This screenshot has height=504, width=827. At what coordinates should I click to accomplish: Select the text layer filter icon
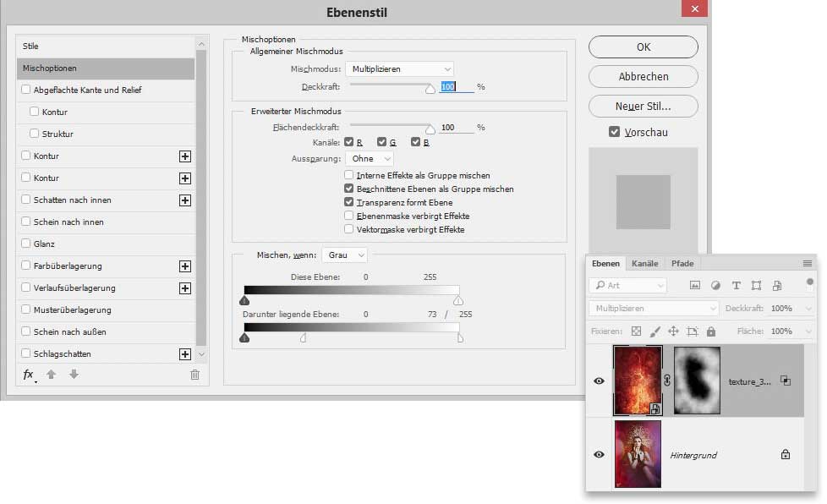(x=736, y=286)
